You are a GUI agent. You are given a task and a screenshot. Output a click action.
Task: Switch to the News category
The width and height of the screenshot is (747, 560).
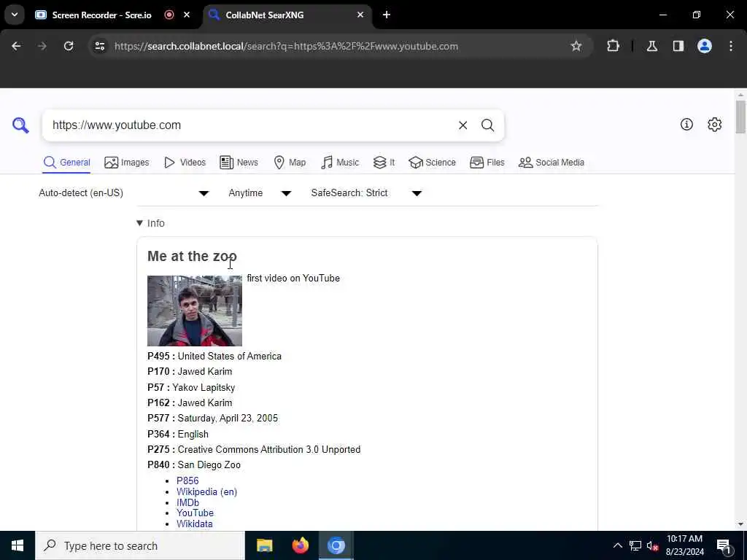coord(239,163)
